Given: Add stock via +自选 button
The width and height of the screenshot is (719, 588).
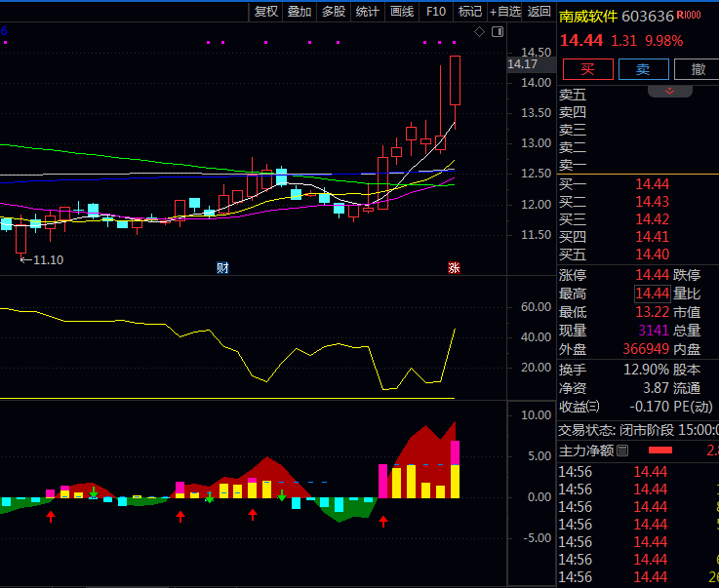Looking at the screenshot, I should [504, 12].
